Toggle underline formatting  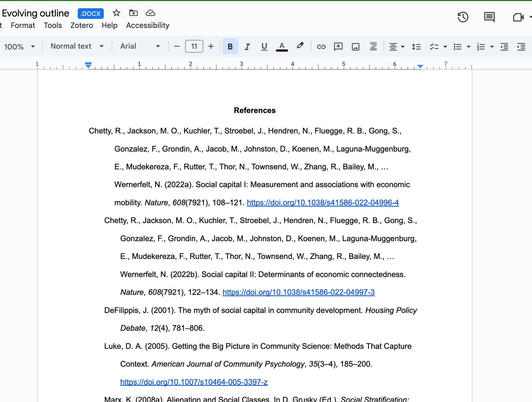coord(264,47)
